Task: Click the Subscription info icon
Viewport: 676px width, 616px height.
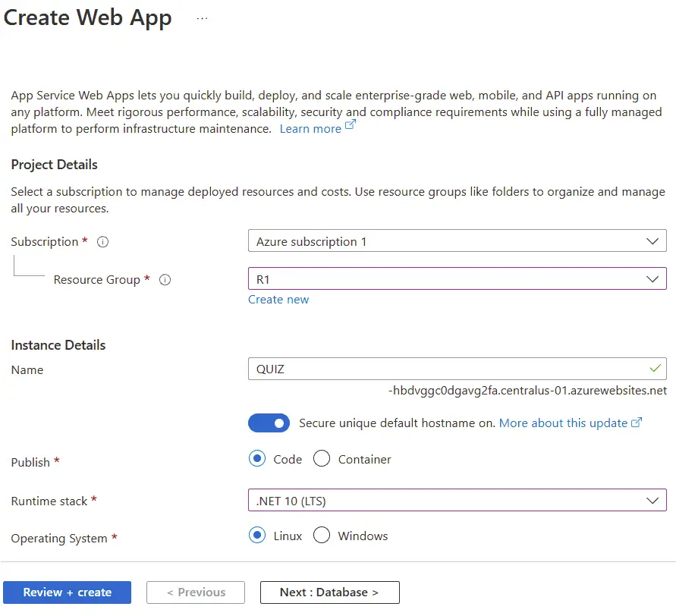Action: tap(102, 241)
